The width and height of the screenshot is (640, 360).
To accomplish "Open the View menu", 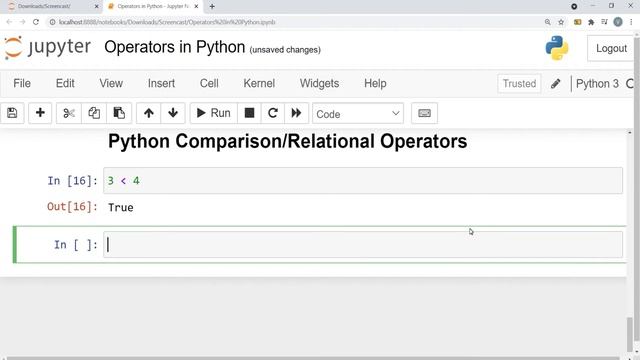I will coord(111,84).
